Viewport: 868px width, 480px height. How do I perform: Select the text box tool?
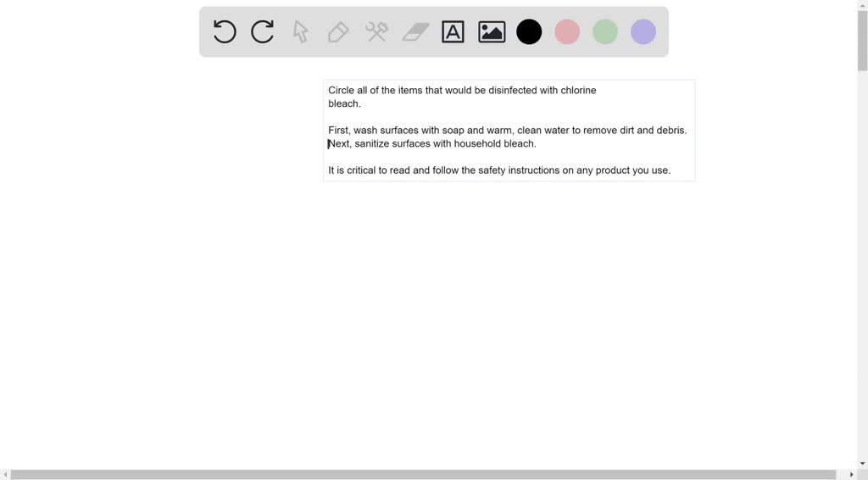453,31
